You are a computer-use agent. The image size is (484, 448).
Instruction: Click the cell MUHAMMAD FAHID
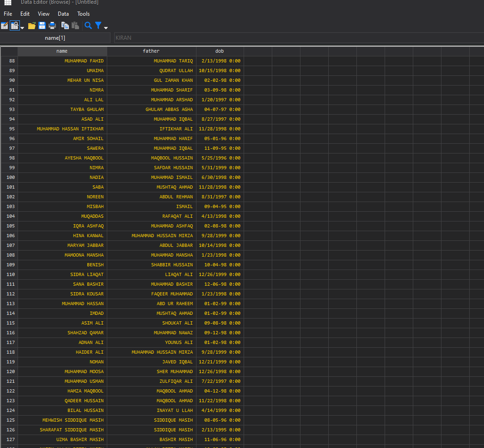62,61
